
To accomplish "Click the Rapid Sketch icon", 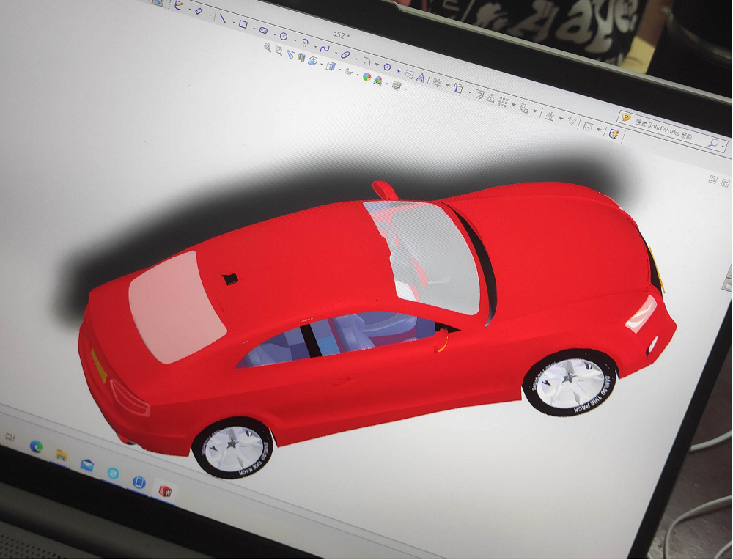I will click(x=614, y=135).
